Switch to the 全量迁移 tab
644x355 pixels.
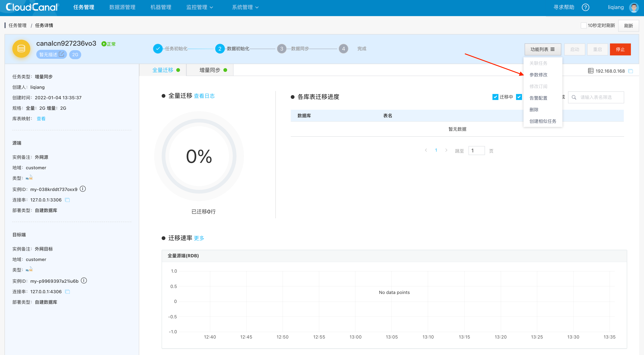[x=163, y=70]
